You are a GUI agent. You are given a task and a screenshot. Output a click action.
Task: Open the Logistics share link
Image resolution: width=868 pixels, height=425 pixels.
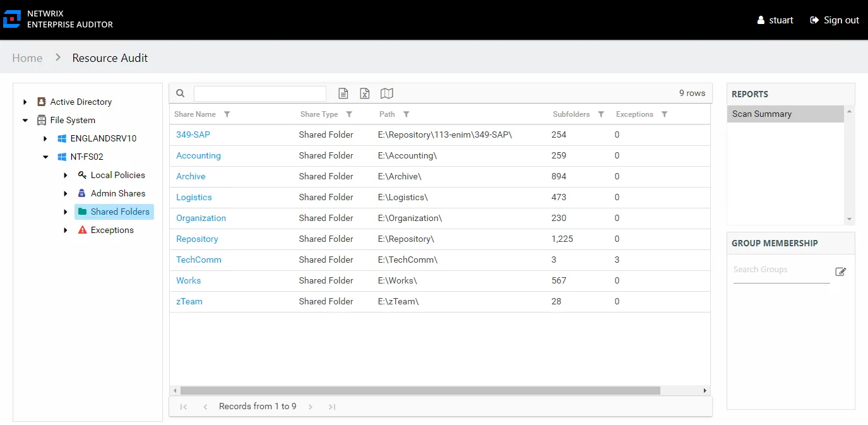click(194, 197)
